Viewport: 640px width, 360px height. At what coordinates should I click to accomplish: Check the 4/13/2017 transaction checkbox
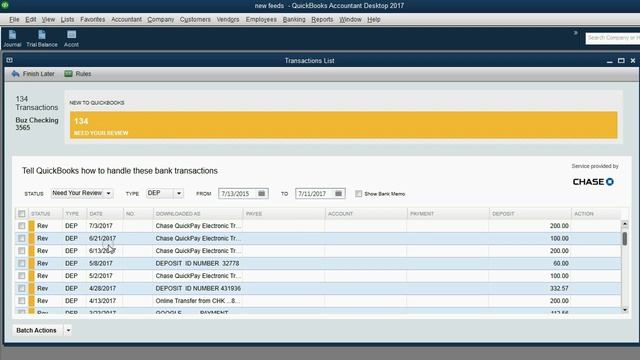coord(22,301)
